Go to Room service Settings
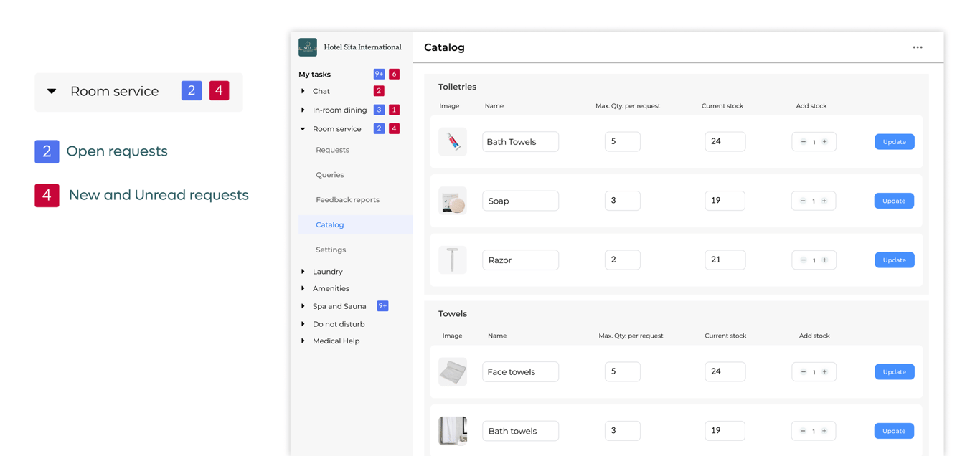This screenshot has height=456, width=980. pos(331,250)
